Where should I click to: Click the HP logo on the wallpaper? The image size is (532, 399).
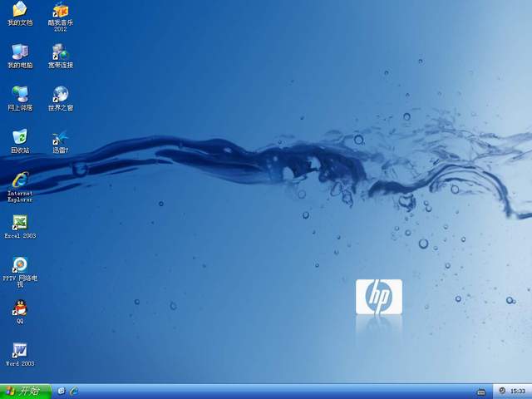[x=379, y=297]
